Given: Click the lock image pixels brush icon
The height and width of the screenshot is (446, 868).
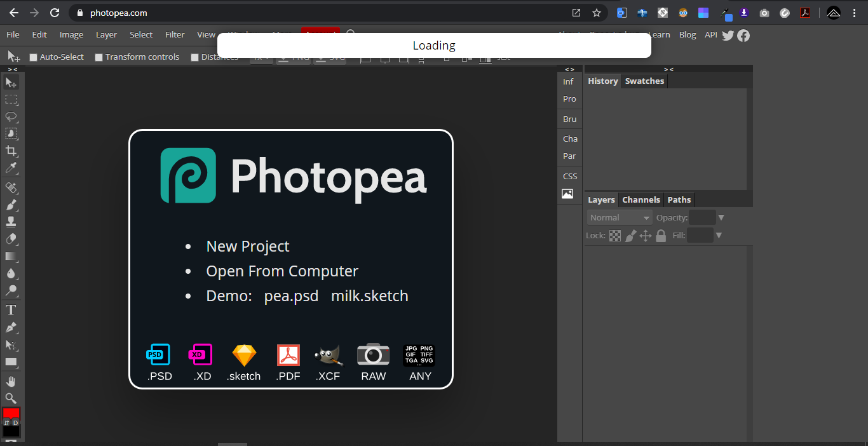Looking at the screenshot, I should pos(630,236).
